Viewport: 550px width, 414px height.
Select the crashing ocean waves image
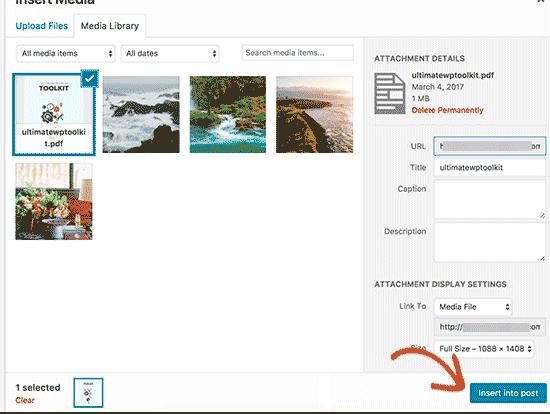pyautogui.click(x=141, y=114)
